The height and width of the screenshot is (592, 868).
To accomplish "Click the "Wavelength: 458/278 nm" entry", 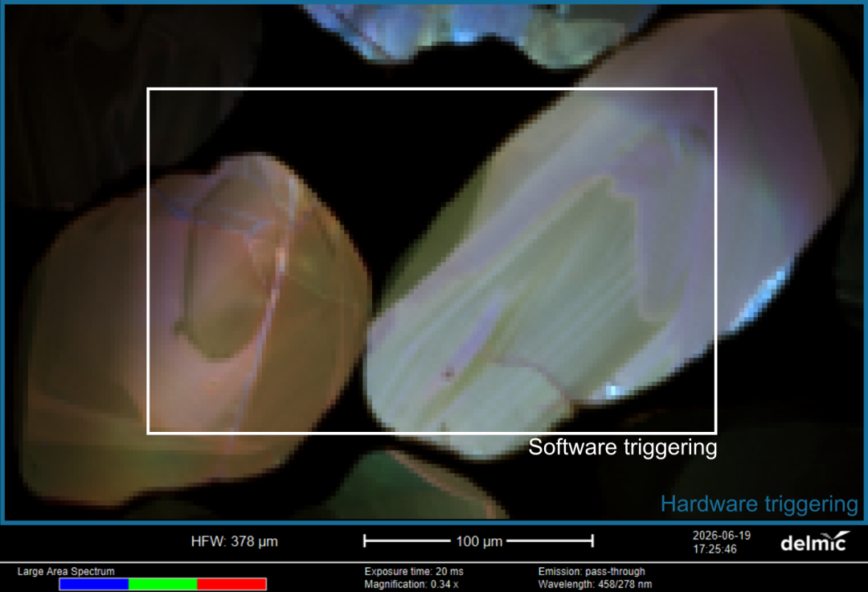I will coord(595,584).
